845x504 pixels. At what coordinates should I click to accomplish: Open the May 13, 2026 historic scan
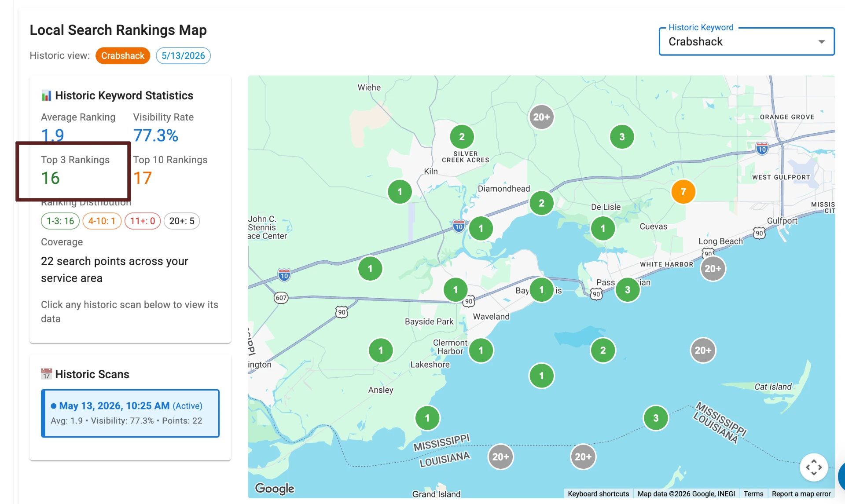point(130,413)
